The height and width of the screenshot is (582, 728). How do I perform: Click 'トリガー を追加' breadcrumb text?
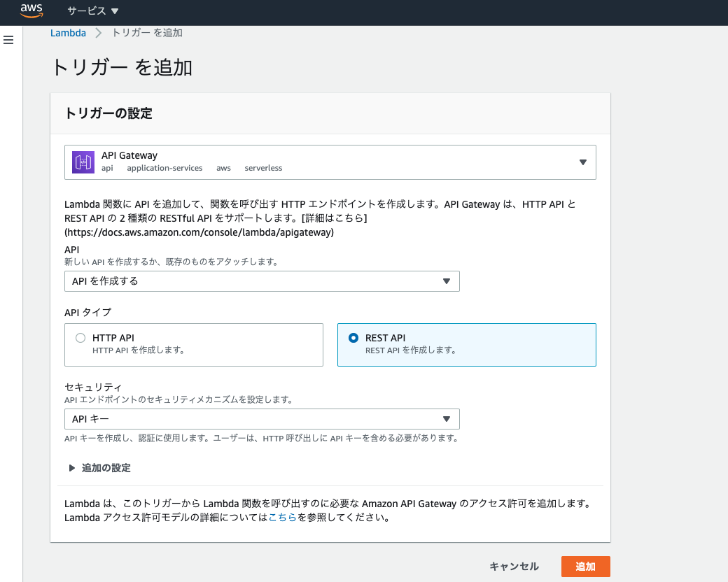pos(147,33)
